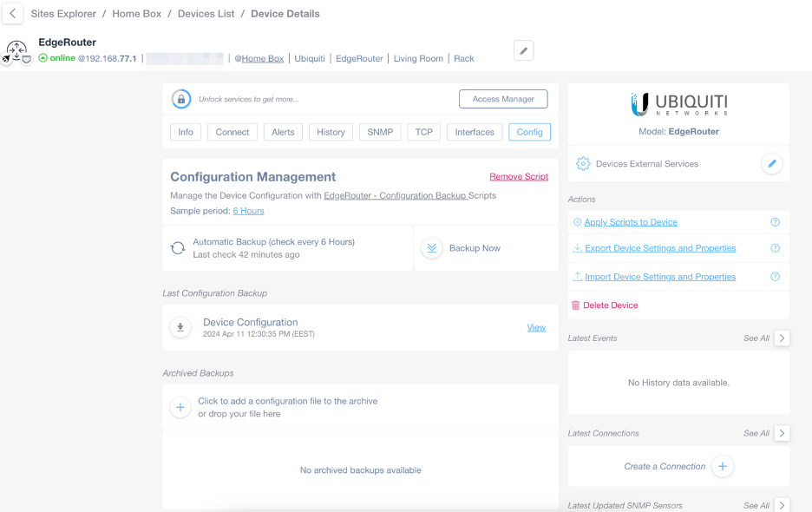812x512 pixels.
Task: Open the History tab
Action: click(x=331, y=132)
